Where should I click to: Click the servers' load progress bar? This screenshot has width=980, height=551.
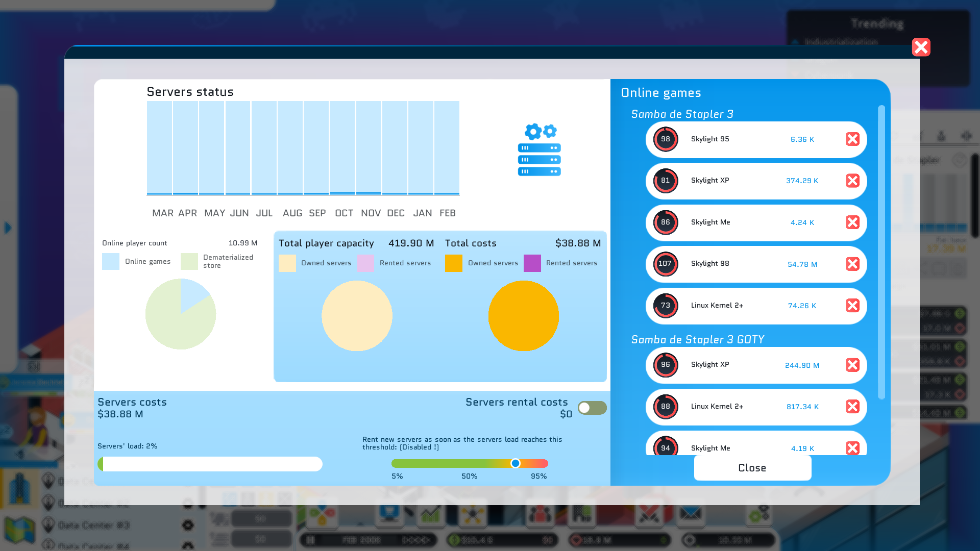[x=210, y=464]
